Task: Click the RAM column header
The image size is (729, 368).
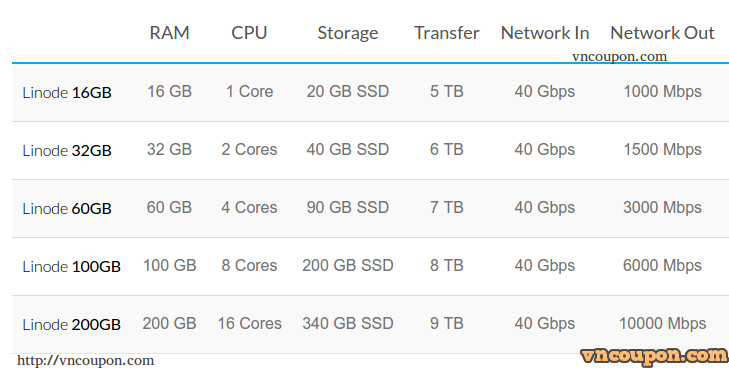Action: coord(169,33)
